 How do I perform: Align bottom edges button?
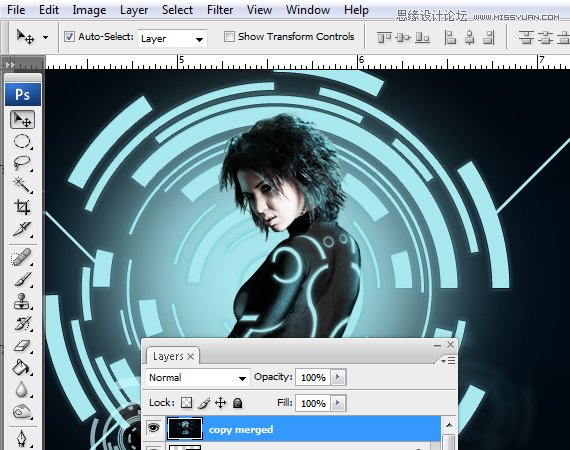click(x=422, y=37)
